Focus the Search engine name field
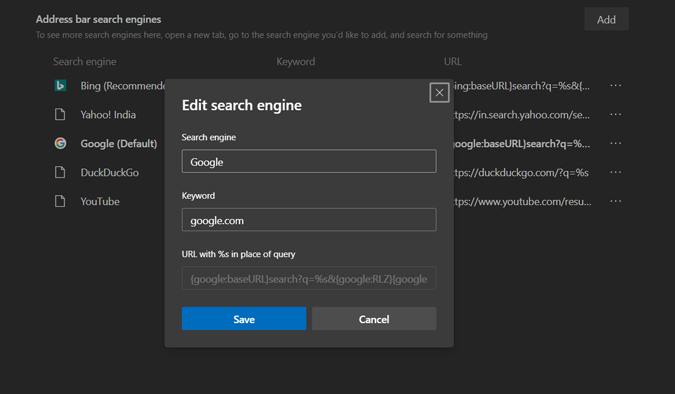The height and width of the screenshot is (394, 675). point(309,161)
